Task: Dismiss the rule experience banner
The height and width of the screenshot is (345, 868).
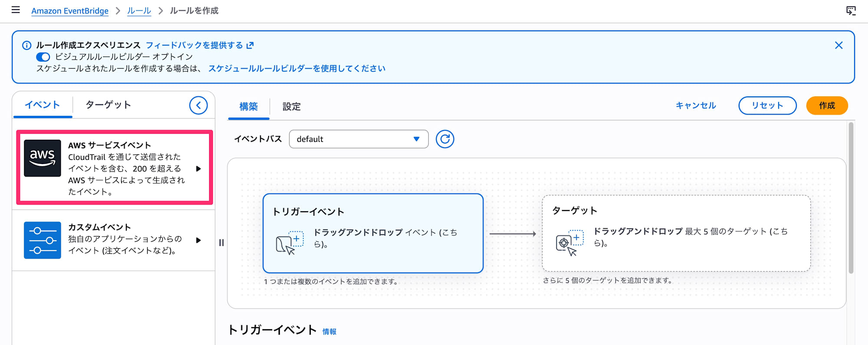Action: [x=838, y=46]
